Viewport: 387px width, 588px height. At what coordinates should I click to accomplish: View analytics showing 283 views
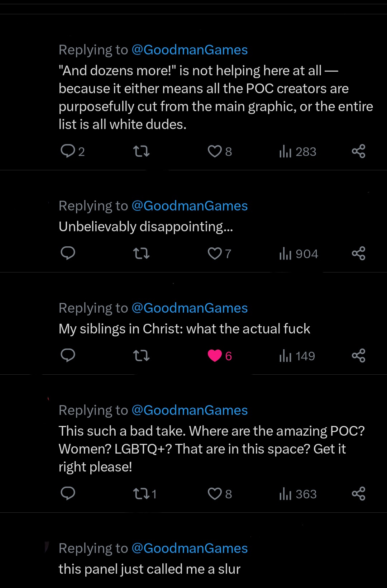[297, 152]
